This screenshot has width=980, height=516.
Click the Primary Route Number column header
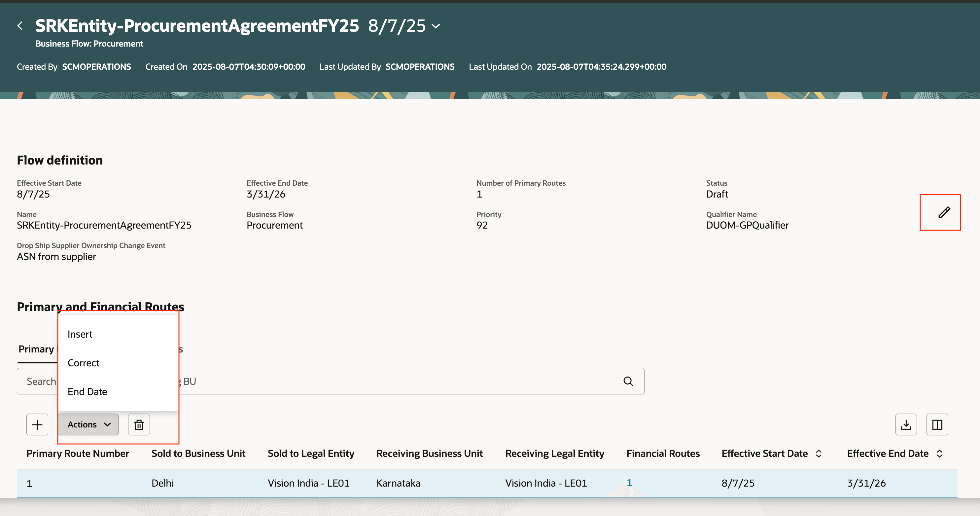click(x=78, y=454)
